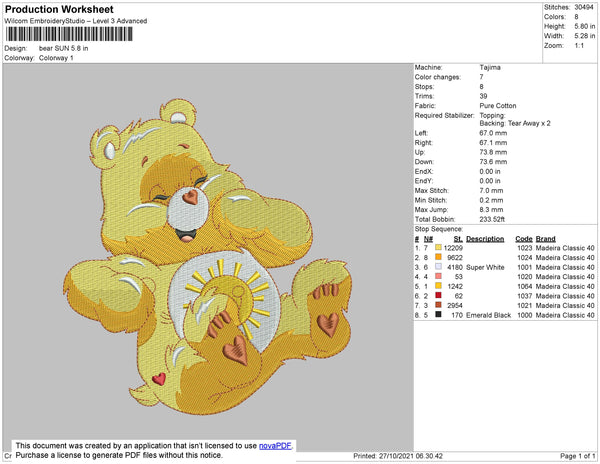Click the 'Stop Sequence:' label
Screen dimensions: 600x464
[439, 229]
